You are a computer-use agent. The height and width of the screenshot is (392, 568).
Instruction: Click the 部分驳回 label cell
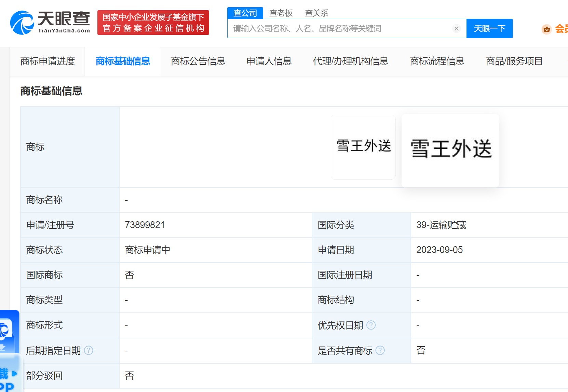70,376
